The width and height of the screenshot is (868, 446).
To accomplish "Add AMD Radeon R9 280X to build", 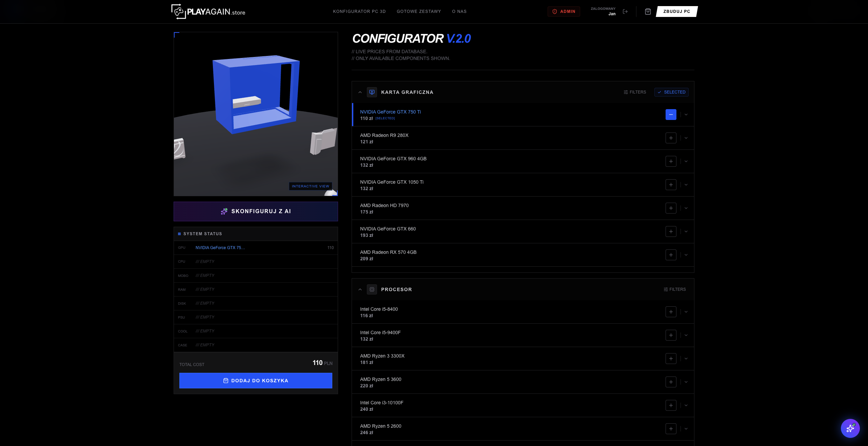I will pos(671,138).
